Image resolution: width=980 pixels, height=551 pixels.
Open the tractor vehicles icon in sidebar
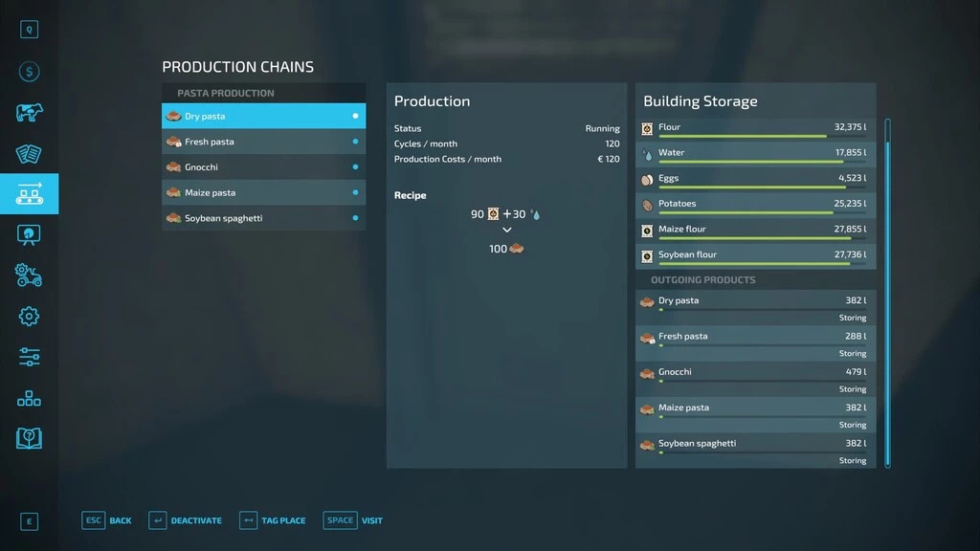(29, 275)
